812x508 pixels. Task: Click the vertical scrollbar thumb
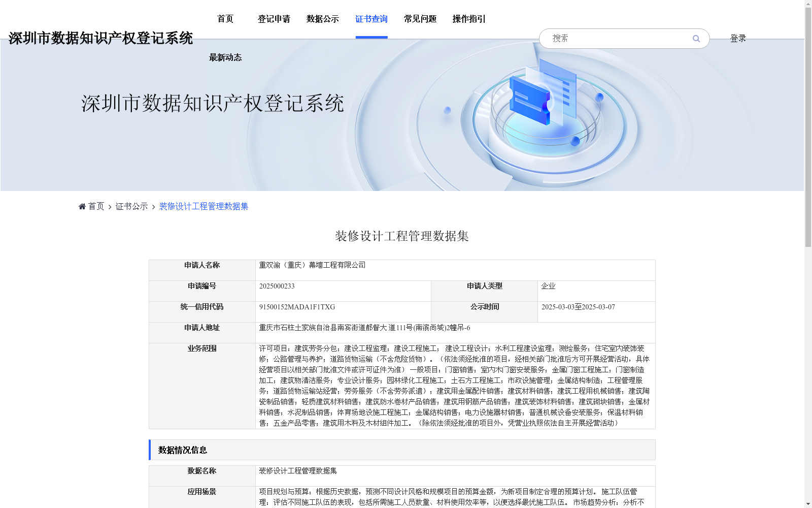808,127
